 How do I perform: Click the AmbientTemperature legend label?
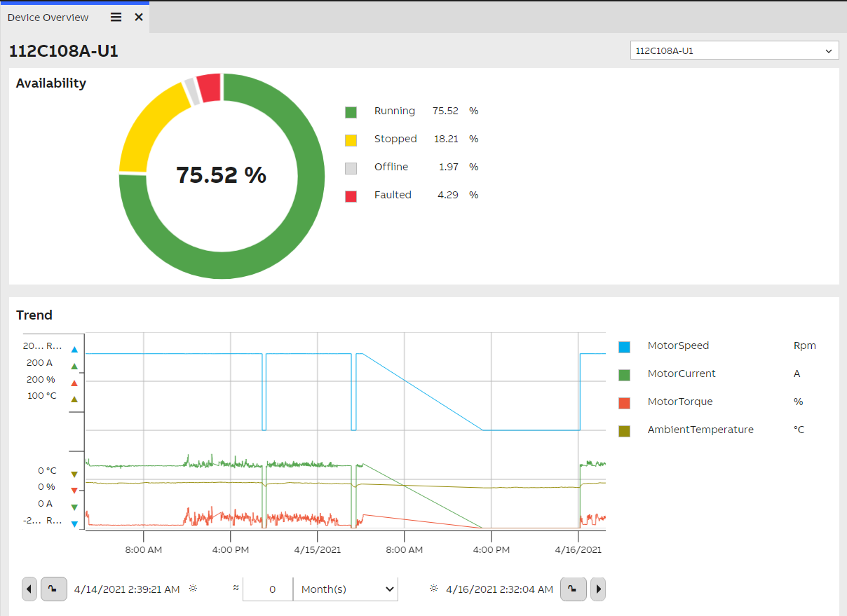700,430
